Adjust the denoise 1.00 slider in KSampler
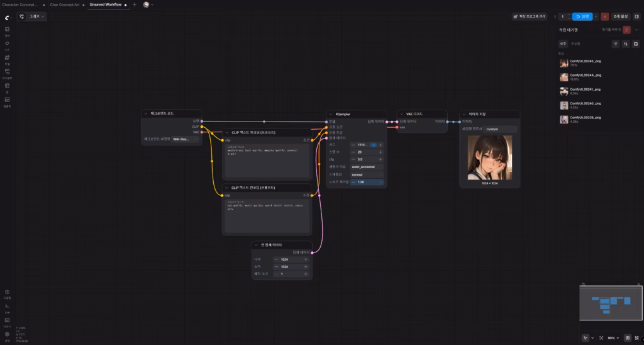The width and height of the screenshot is (644, 345). (366, 182)
